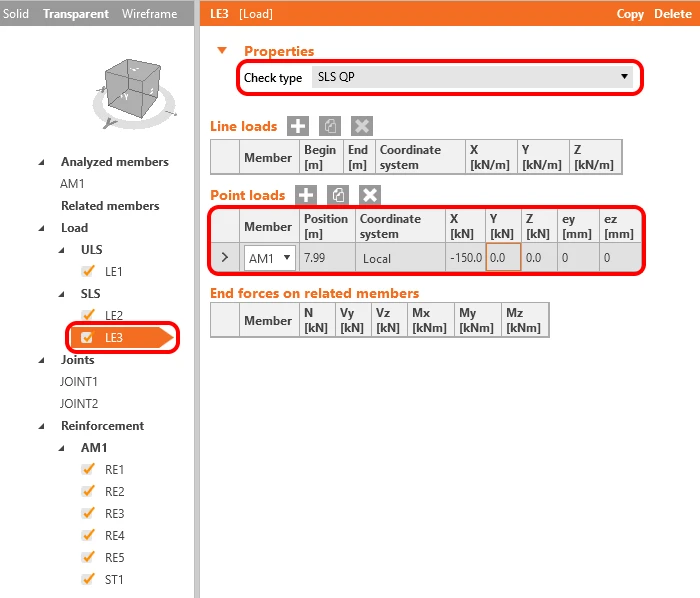Toggle the LE2 load checkbox

[88, 315]
